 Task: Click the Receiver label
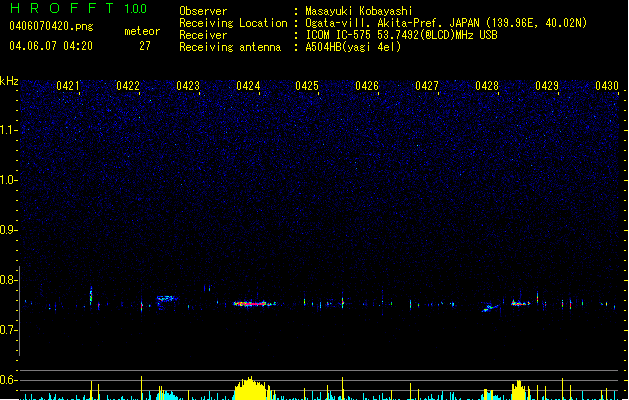pyautogui.click(x=203, y=35)
